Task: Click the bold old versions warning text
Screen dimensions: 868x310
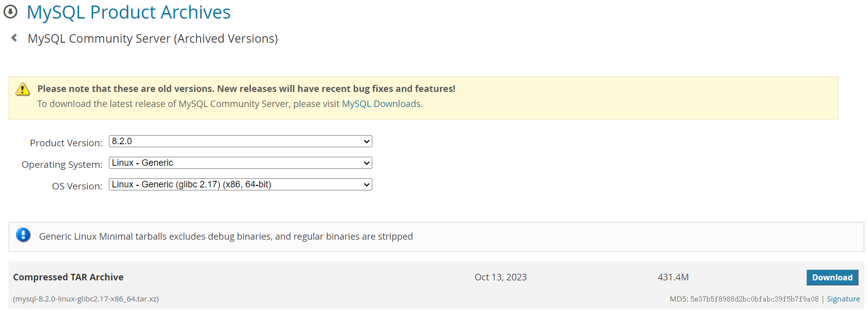Action: coord(246,89)
